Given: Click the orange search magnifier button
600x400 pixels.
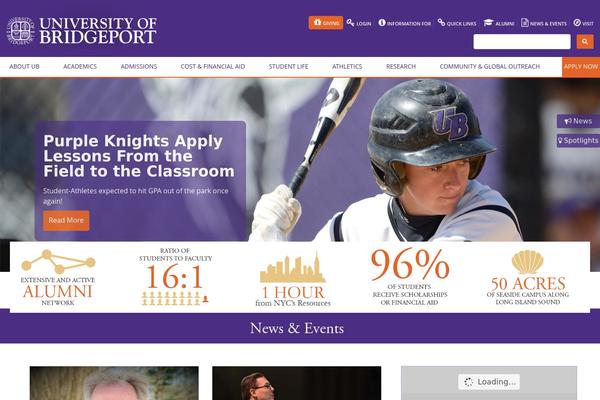Looking at the screenshot, I should tap(585, 42).
